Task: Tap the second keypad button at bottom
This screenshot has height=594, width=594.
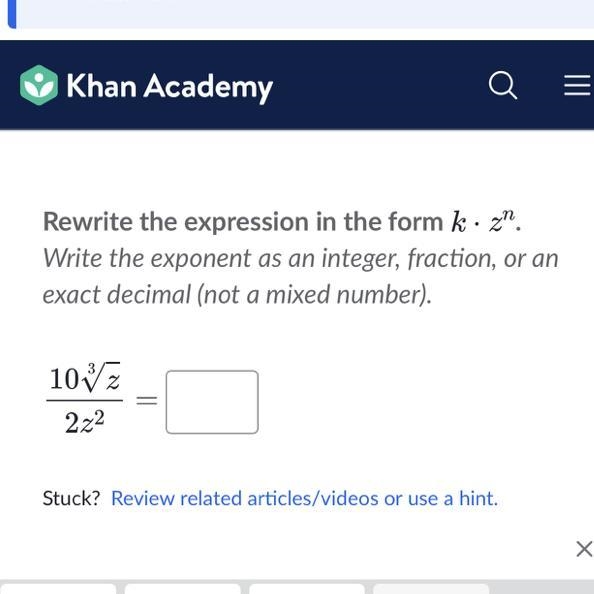Action: point(183,589)
